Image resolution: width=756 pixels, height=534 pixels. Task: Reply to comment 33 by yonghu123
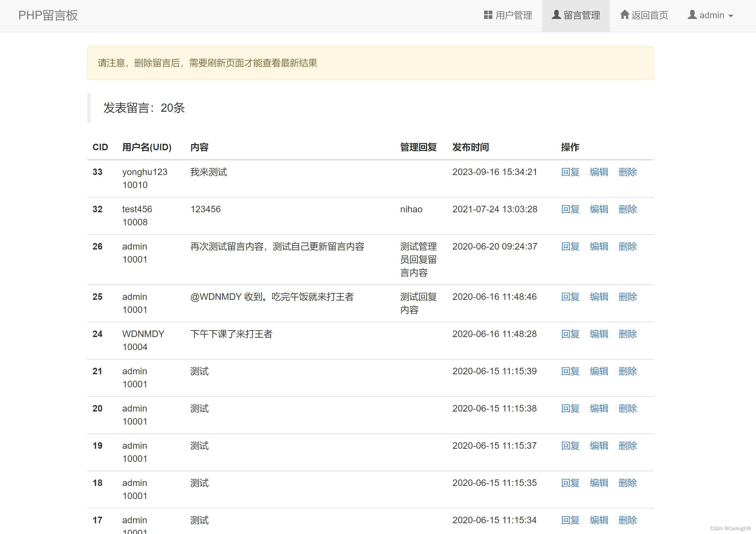click(570, 172)
